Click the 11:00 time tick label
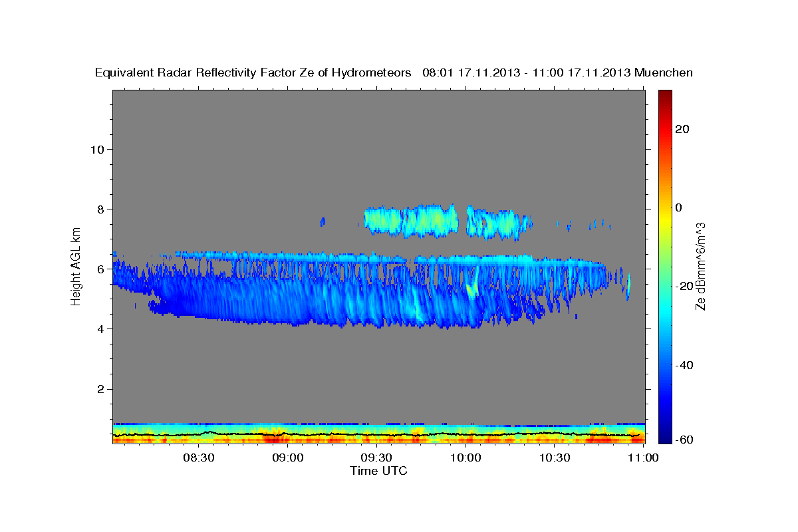The image size is (798, 532). pyautogui.click(x=643, y=458)
